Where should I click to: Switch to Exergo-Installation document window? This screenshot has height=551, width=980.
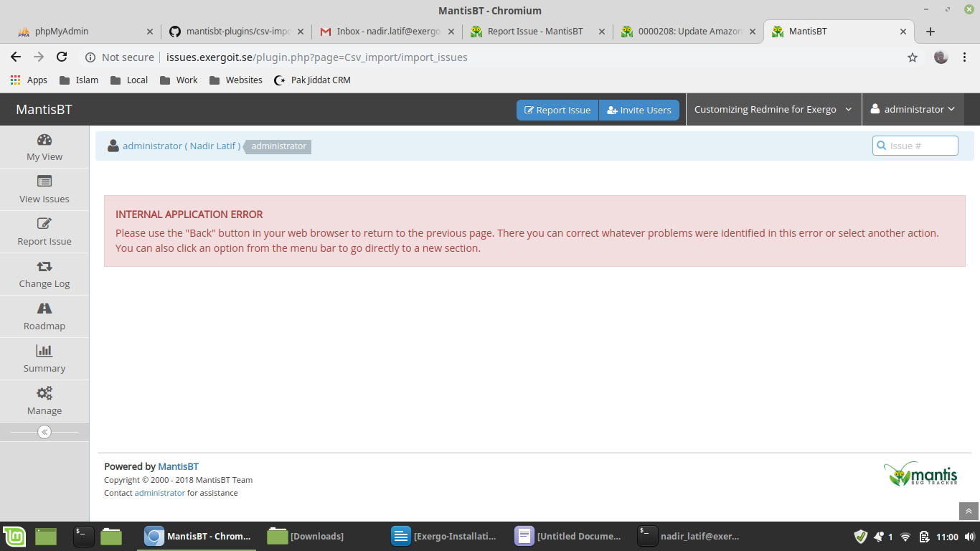click(445, 536)
